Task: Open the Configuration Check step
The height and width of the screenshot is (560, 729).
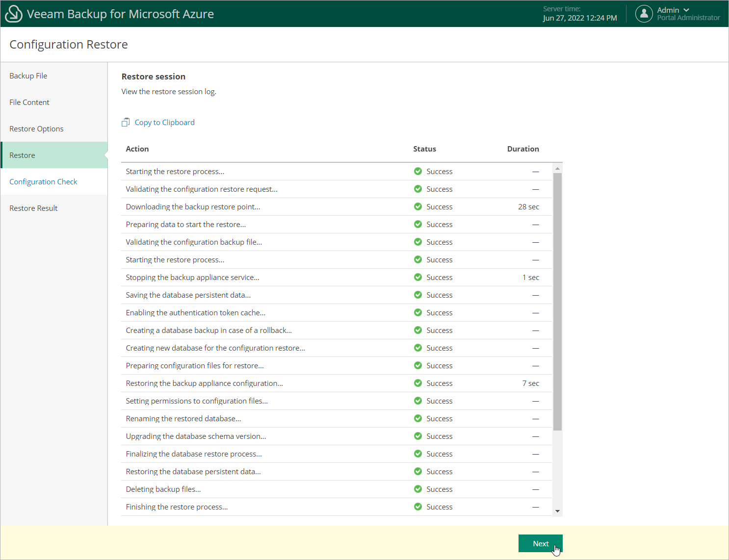Action: pyautogui.click(x=43, y=182)
